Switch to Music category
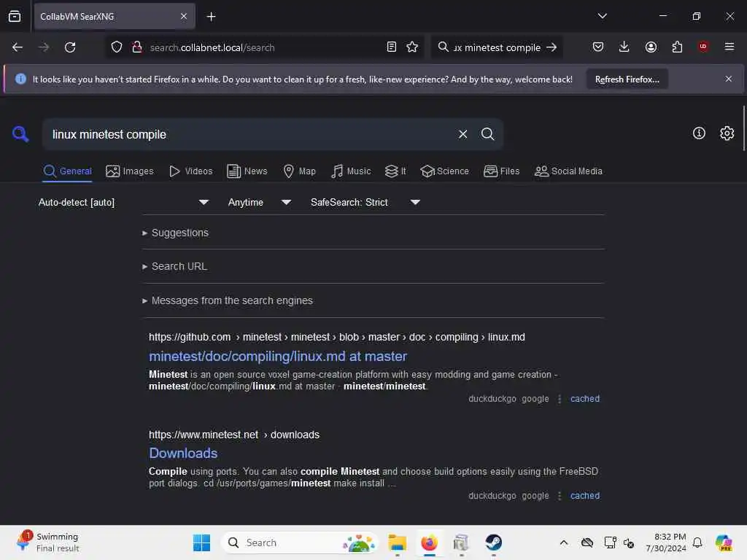747x560 pixels. coord(351,171)
